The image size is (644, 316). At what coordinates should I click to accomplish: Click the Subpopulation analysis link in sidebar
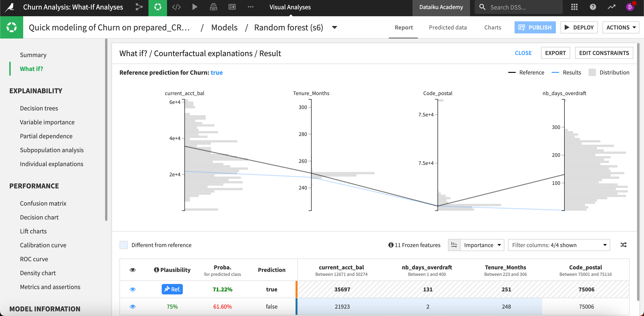click(x=51, y=150)
